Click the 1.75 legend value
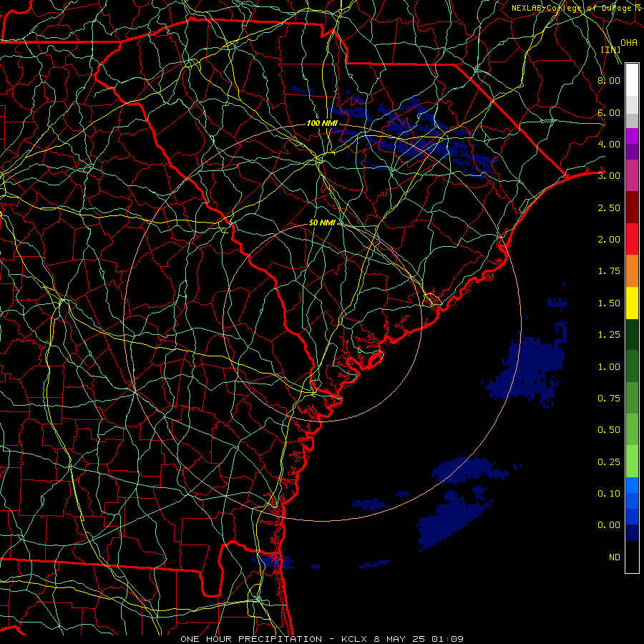644x644 pixels. [x=609, y=271]
